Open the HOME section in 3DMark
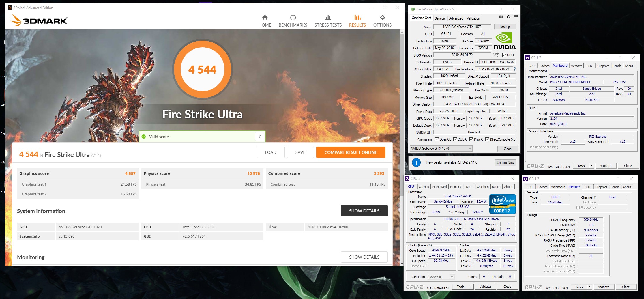Screen dimensions: 644x299 point(265,21)
